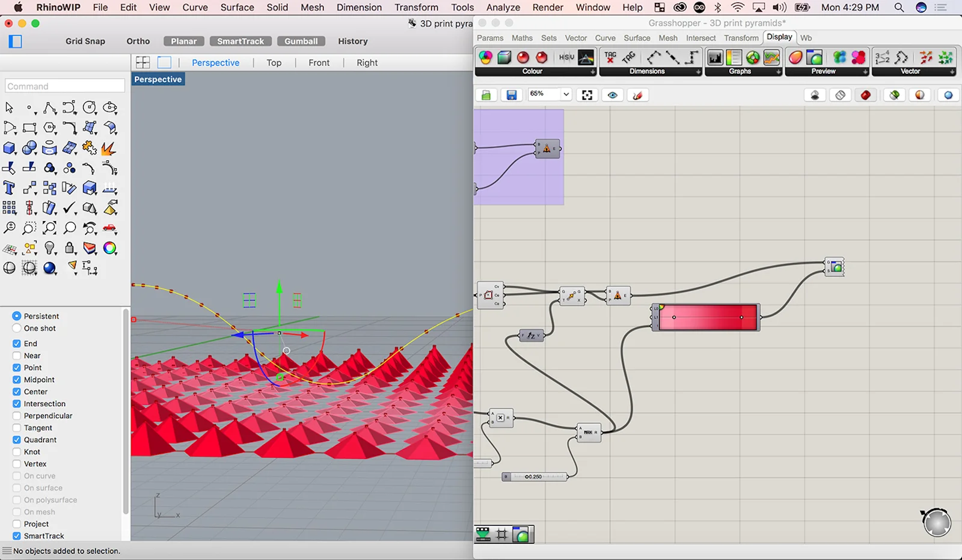Select the Persistent radio button
The width and height of the screenshot is (962, 560).
click(x=17, y=316)
